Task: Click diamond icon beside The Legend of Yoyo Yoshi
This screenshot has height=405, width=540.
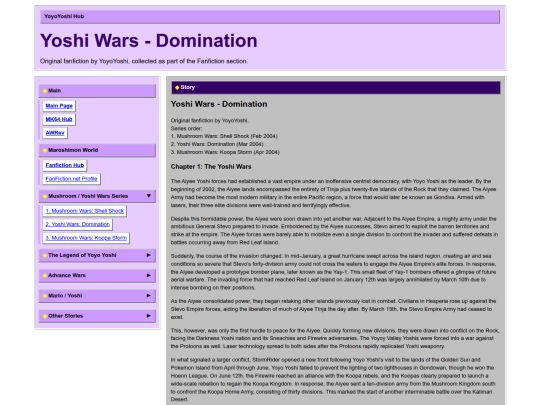Action: coord(44,256)
